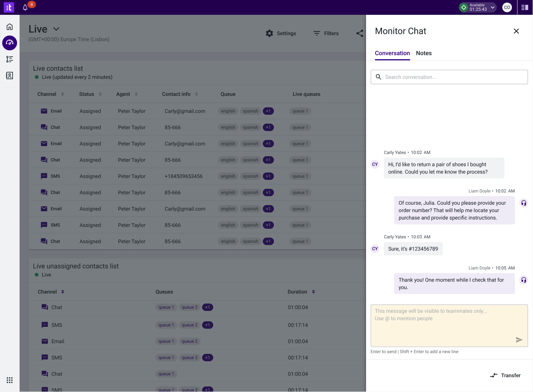This screenshot has width=533, height=392.
Task: Open the Available status dropdown
Action: pyautogui.click(x=477, y=7)
